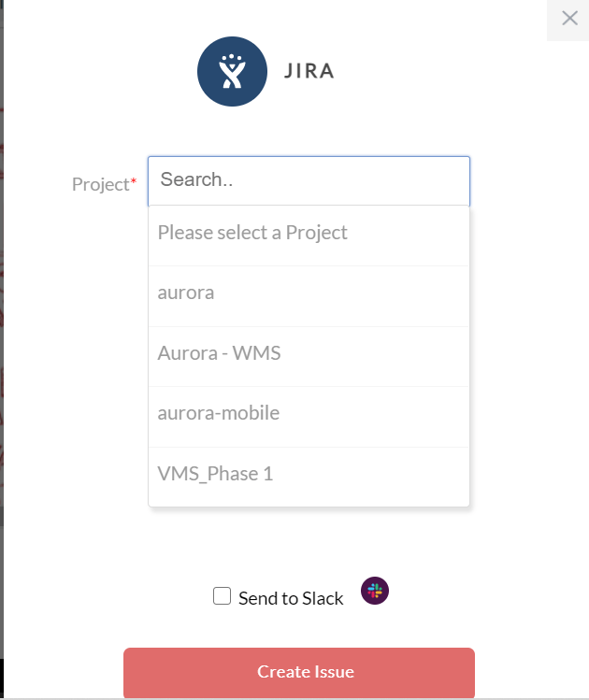
Task: Click the Slack logo icon
Action: pos(375,591)
